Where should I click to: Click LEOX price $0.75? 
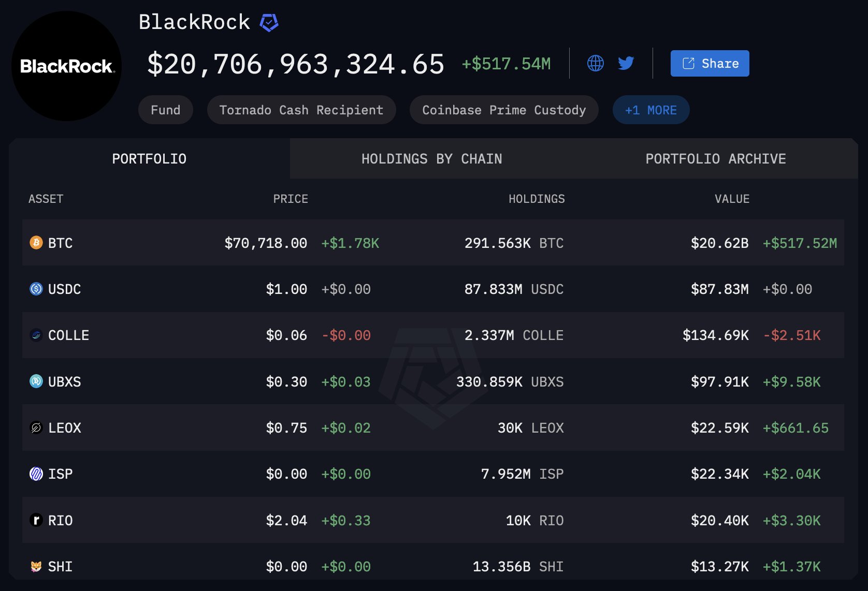coord(286,427)
